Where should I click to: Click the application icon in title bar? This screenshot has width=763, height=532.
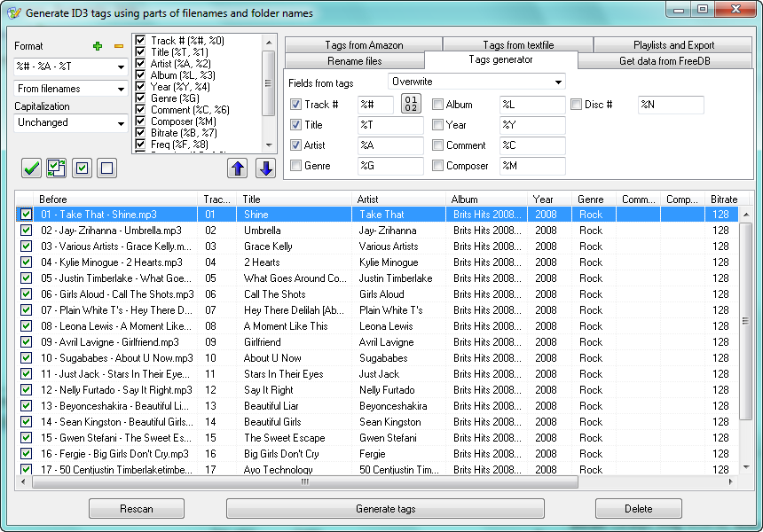point(14,12)
